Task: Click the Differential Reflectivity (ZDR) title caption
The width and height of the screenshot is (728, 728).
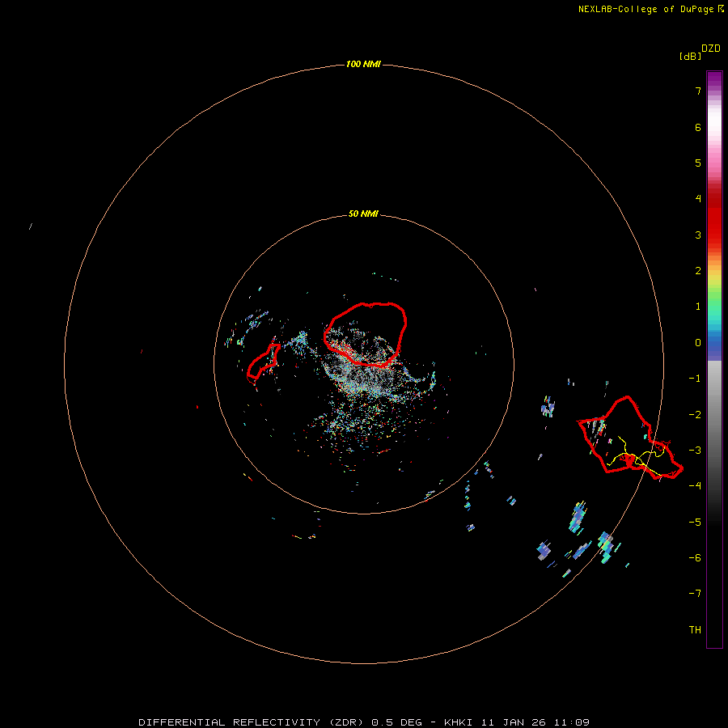Action: (364, 722)
